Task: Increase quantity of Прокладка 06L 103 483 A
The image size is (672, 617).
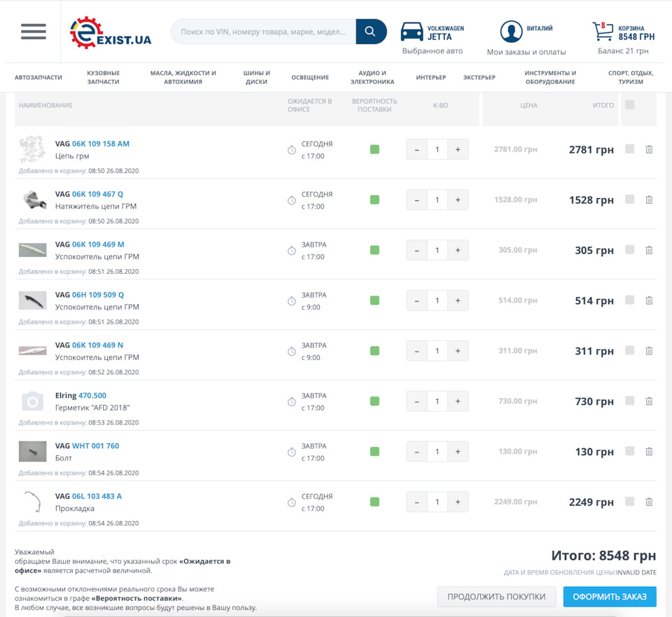Action: pos(458,502)
